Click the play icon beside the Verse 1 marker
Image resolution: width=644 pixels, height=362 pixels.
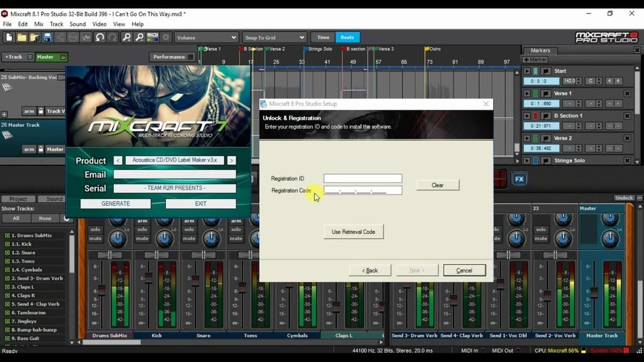click(527, 93)
